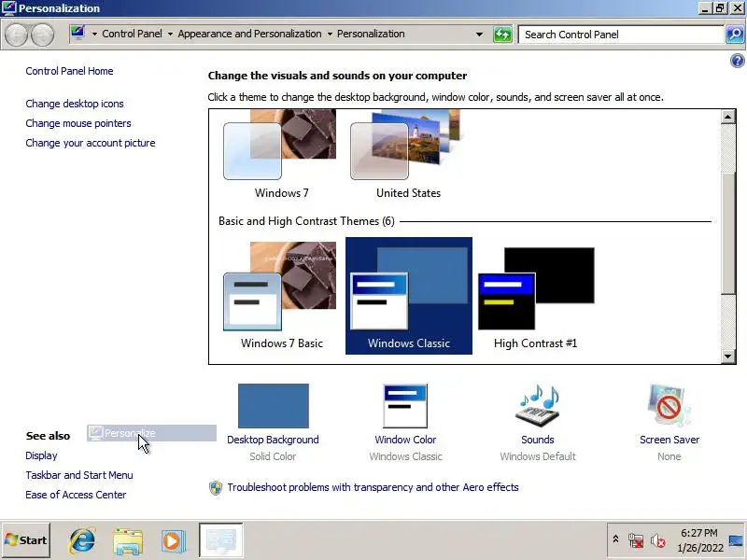Click the Back navigation arrow button
This screenshot has width=747, height=560.
pos(17,35)
